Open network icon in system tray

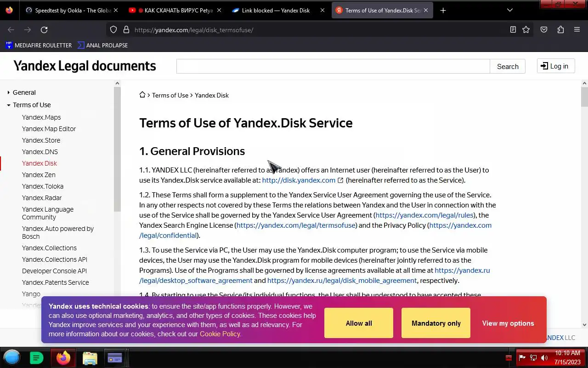click(x=533, y=357)
